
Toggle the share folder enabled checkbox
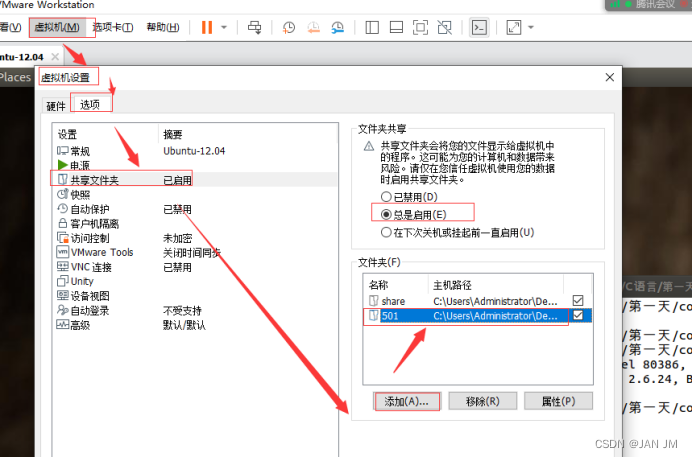click(578, 300)
